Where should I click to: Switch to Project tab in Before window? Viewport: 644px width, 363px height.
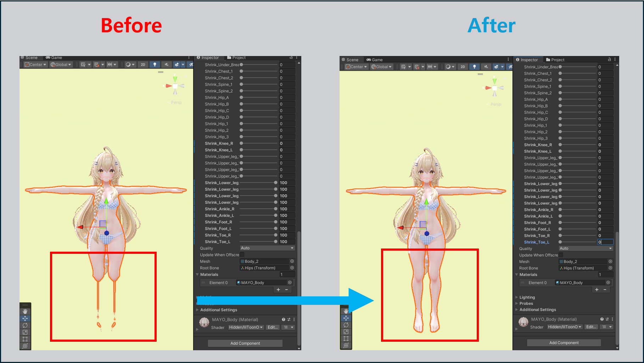[236, 58]
